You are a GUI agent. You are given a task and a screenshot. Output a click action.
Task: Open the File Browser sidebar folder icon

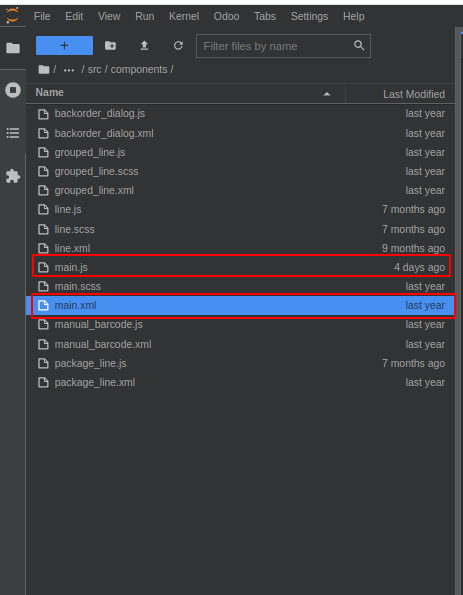click(13, 48)
